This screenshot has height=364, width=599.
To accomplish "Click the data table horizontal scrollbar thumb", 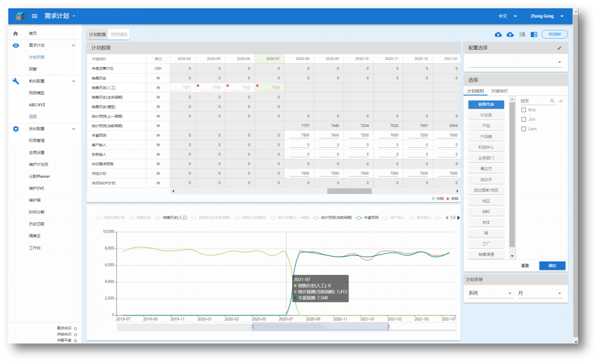I will point(349,191).
